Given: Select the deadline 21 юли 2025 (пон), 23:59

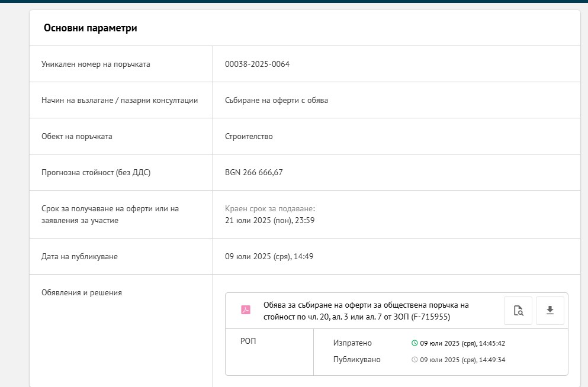Looking at the screenshot, I should click(269, 220).
